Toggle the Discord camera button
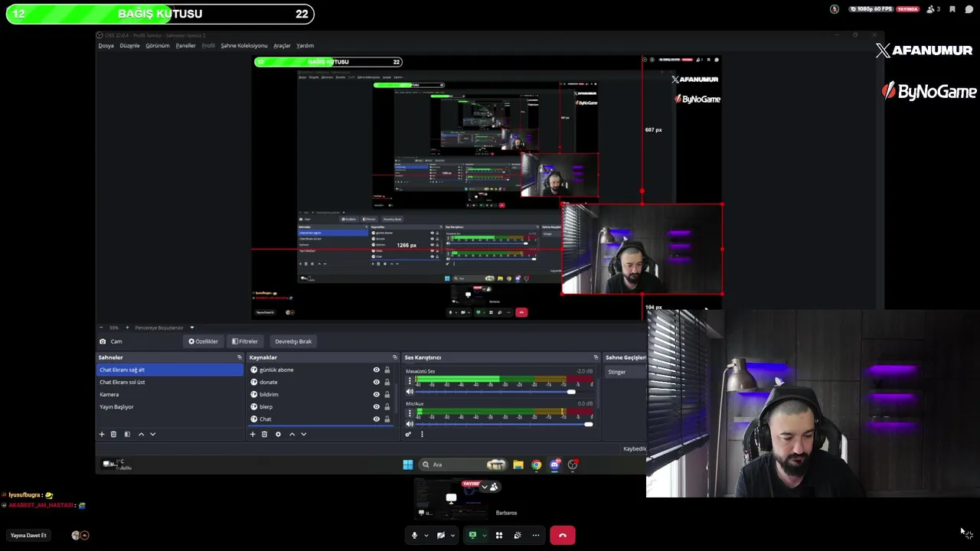The width and height of the screenshot is (980, 551). (x=440, y=535)
